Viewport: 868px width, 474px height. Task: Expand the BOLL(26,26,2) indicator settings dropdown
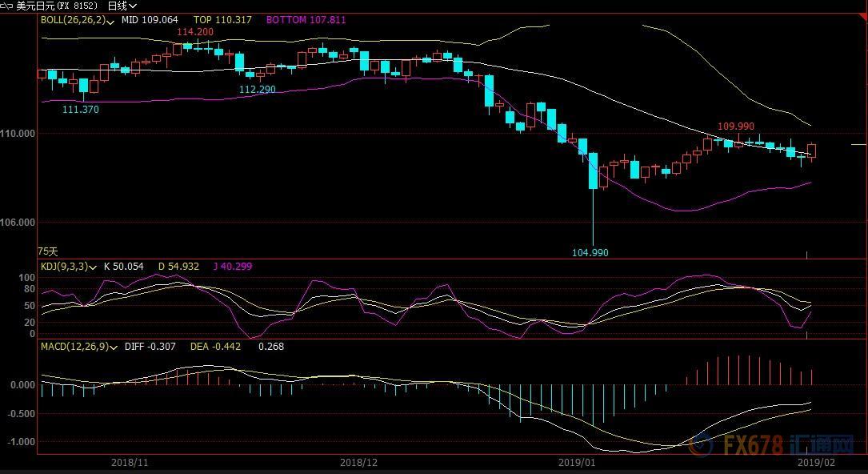(x=111, y=22)
